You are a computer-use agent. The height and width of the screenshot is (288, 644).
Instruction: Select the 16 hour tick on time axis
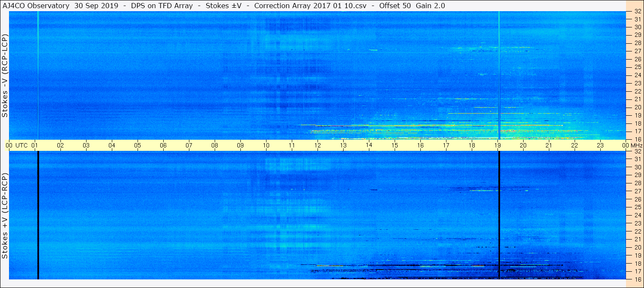point(421,146)
